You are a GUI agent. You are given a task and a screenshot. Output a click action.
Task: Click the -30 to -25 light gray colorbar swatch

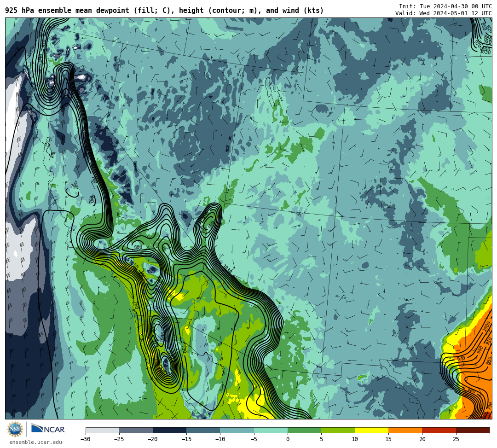[x=102, y=430]
